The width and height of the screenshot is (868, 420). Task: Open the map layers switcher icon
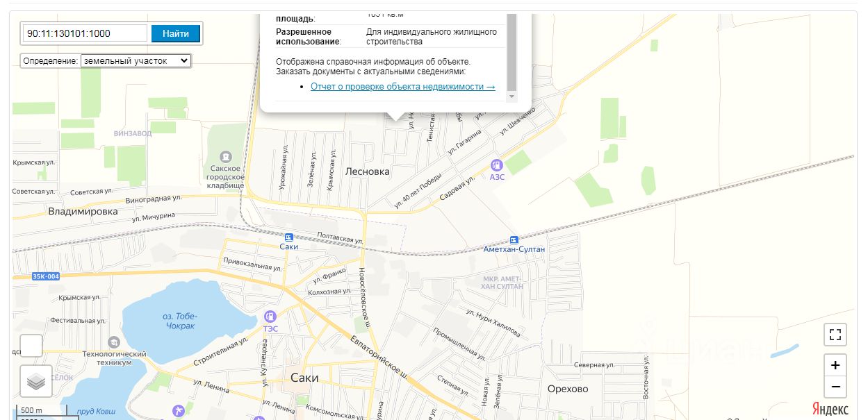pos(36,381)
